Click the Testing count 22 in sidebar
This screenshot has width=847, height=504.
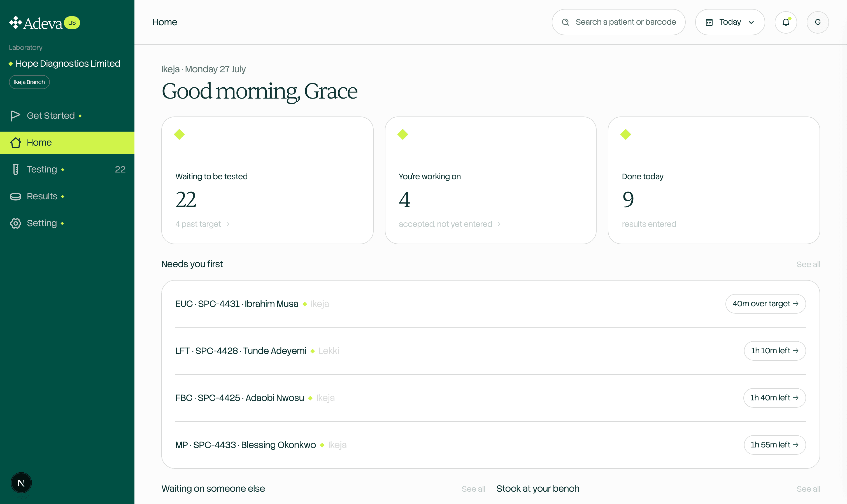click(x=120, y=169)
